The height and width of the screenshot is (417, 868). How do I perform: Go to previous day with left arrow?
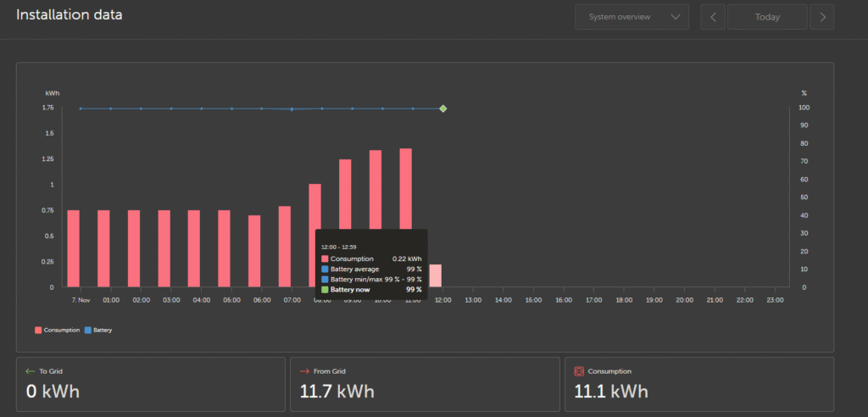713,17
